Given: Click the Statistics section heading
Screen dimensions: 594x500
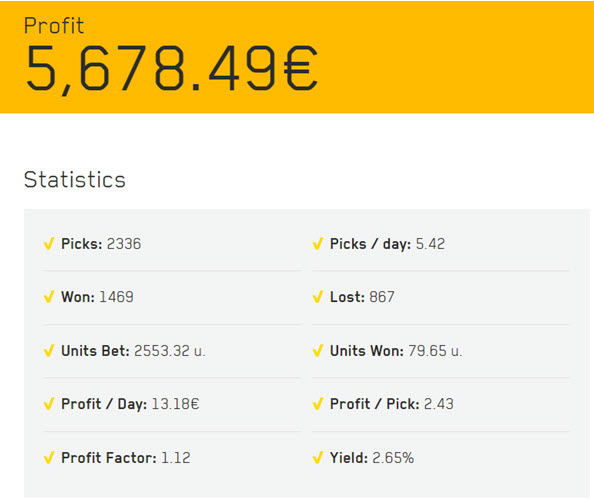Looking at the screenshot, I should pos(75,180).
